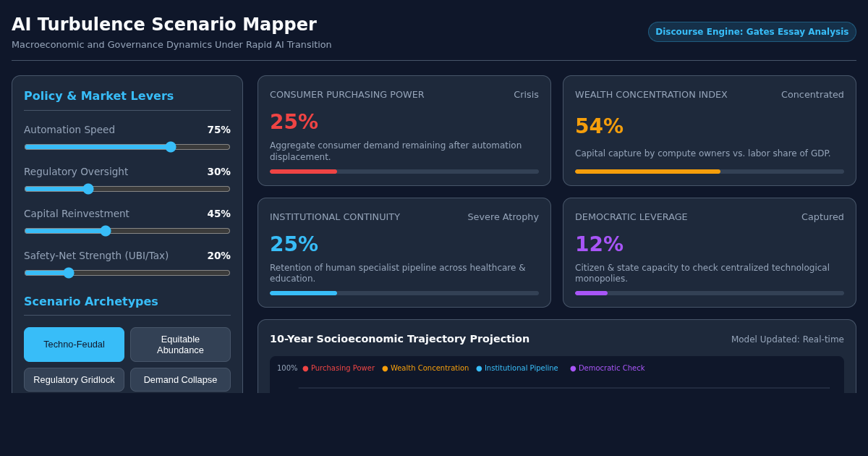Screen dimensions: 868x456
Task: Click the CONSUMER PURCHASING POWER card title
Action: click(x=347, y=95)
